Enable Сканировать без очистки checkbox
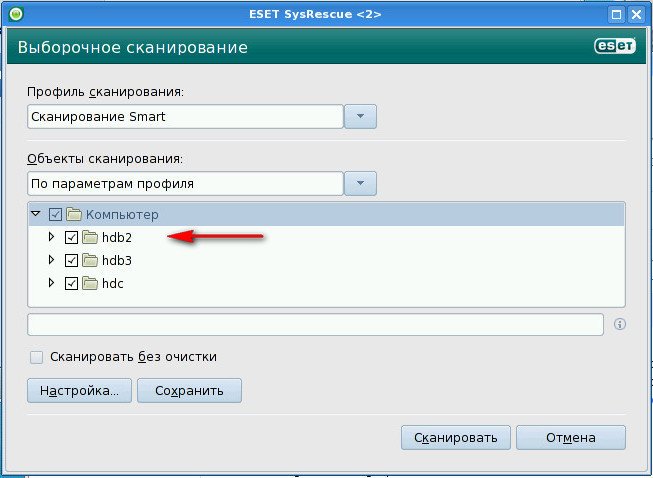Screen dimensions: 653x478 pyautogui.click(x=37, y=357)
